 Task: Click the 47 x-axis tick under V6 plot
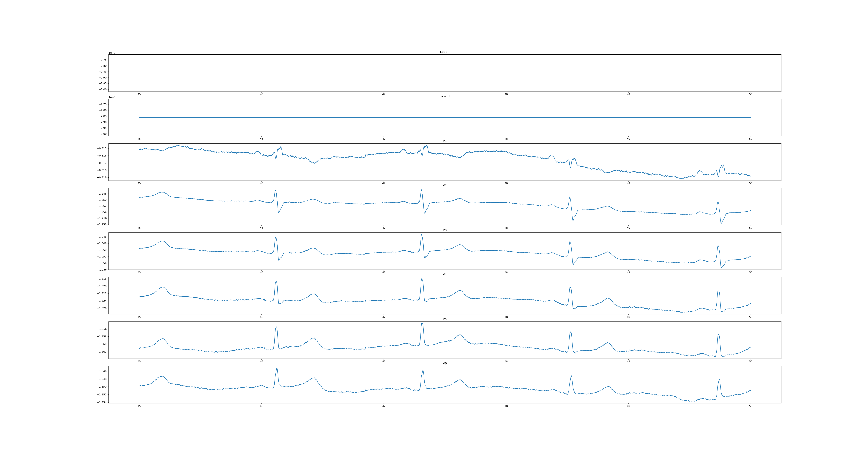point(384,406)
